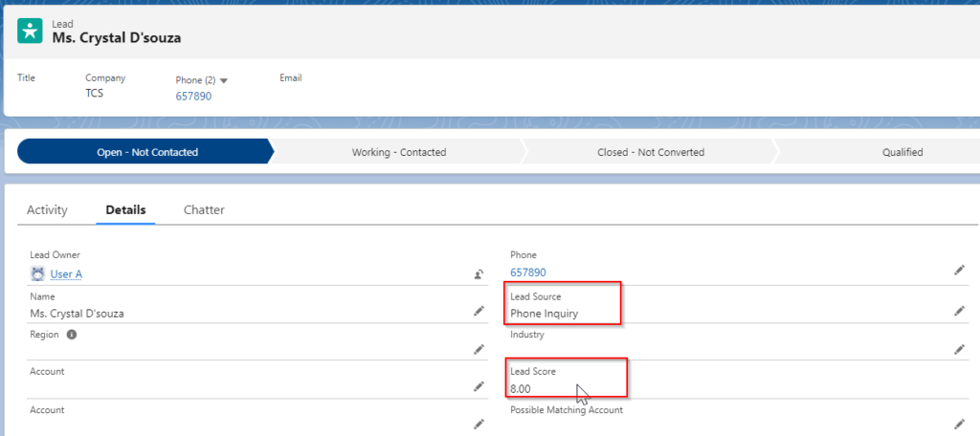Expand the Phone (2) dropdown arrow
The image size is (980, 436).
point(224,80)
